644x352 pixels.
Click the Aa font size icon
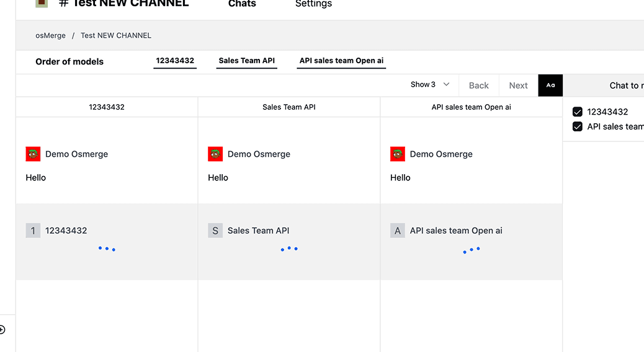click(x=550, y=86)
